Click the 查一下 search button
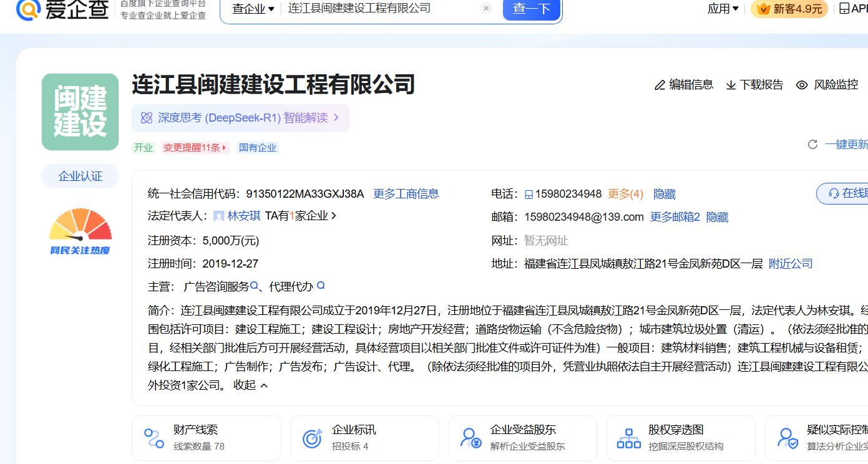This screenshot has height=464, width=868. coord(531,9)
